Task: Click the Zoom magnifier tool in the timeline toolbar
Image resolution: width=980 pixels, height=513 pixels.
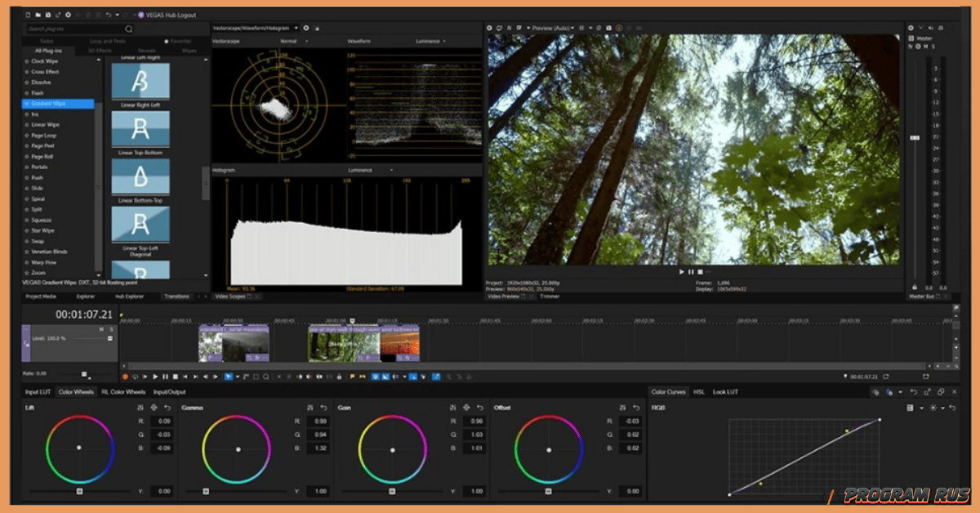Action: click(265, 376)
